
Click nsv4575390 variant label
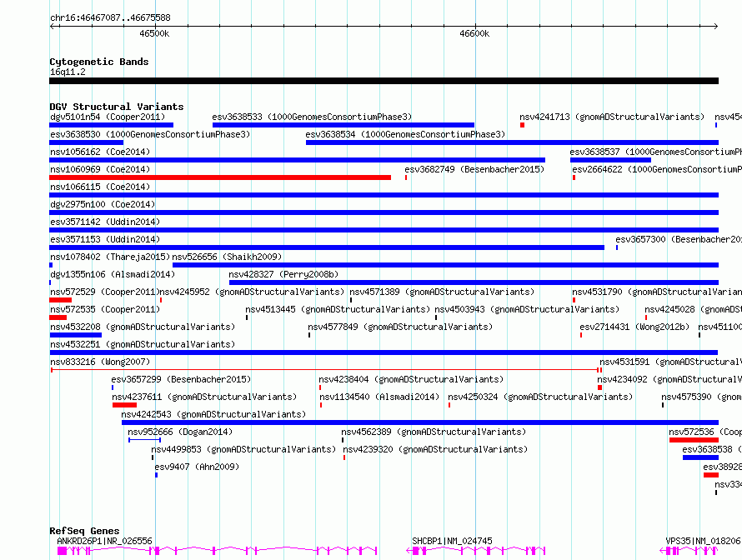point(701,397)
